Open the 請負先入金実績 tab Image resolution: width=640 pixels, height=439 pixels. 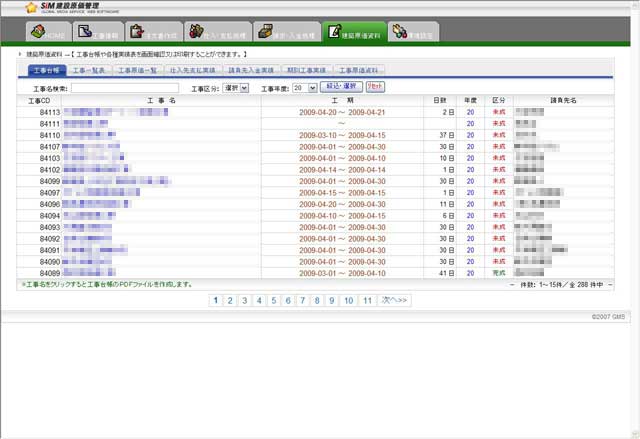click(x=251, y=72)
